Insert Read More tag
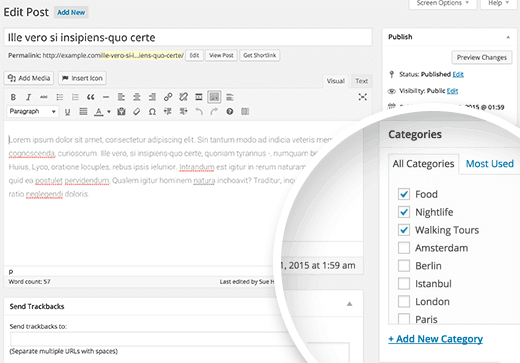The image size is (520, 363). (199, 97)
